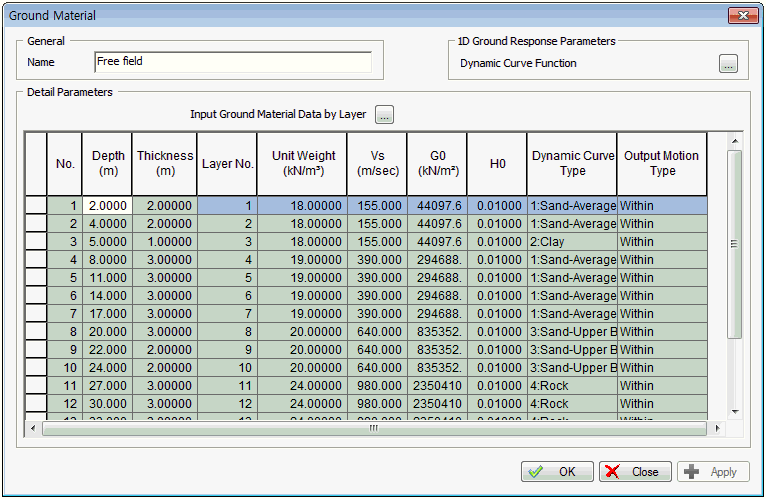Edit the Name field containing Free field
Image resolution: width=766 pixels, height=499 pixels.
[232, 62]
